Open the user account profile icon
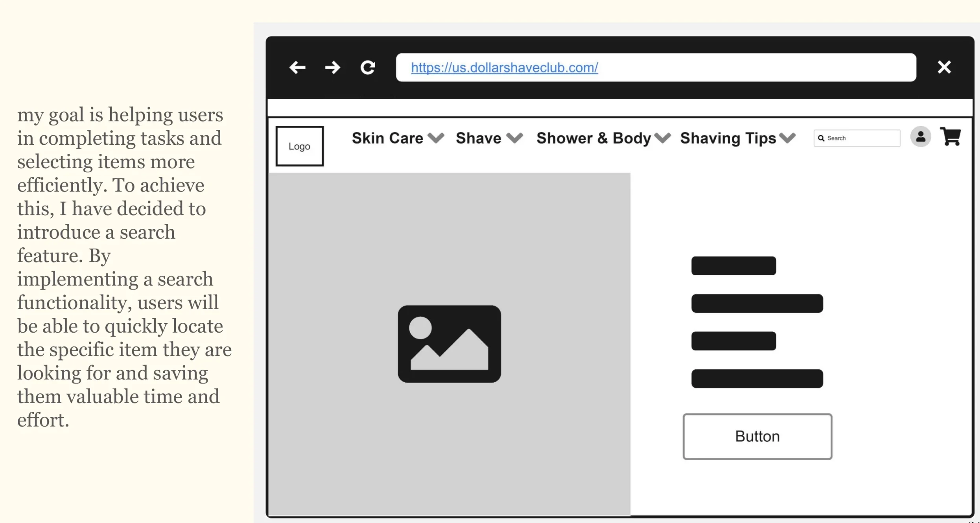 (x=920, y=137)
